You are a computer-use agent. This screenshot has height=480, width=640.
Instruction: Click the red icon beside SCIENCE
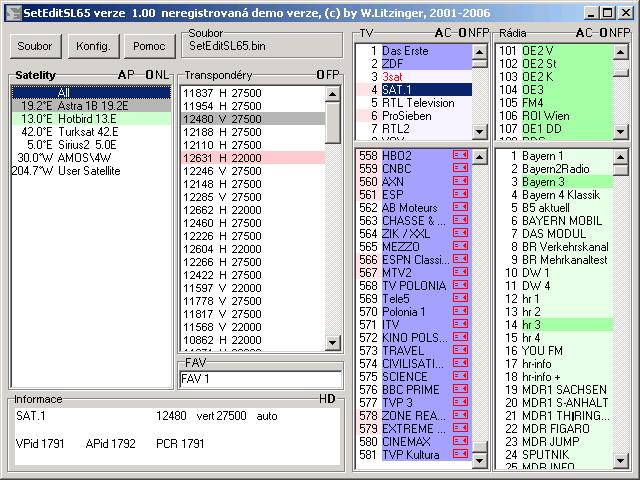(x=460, y=376)
